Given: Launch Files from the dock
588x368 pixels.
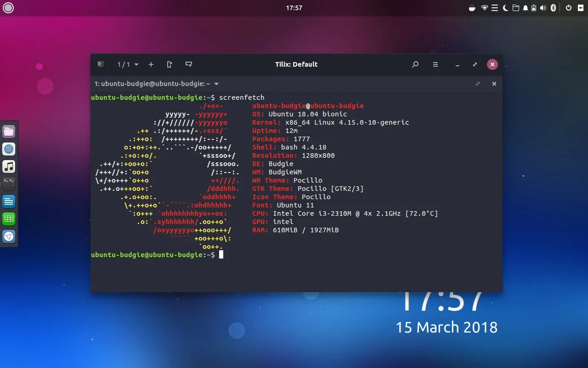Looking at the screenshot, I should (9, 132).
